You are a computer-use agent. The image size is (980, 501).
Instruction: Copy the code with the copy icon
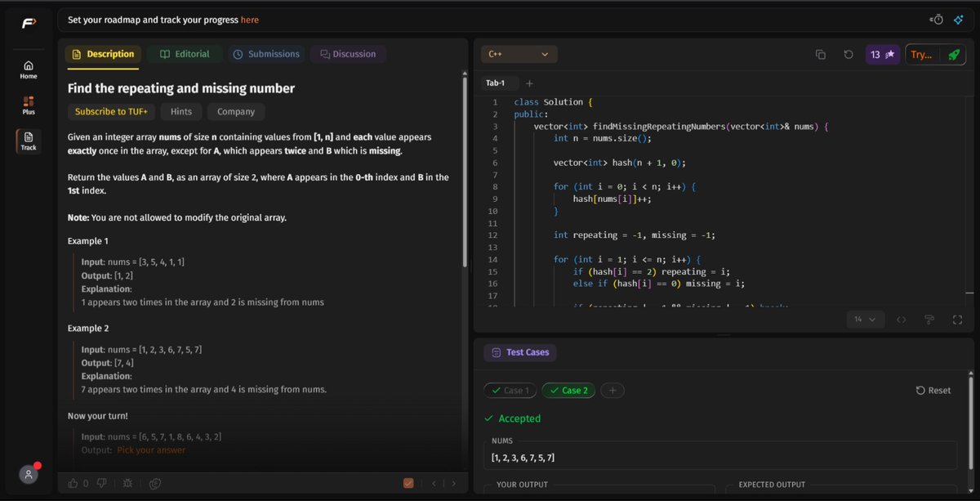pos(821,55)
